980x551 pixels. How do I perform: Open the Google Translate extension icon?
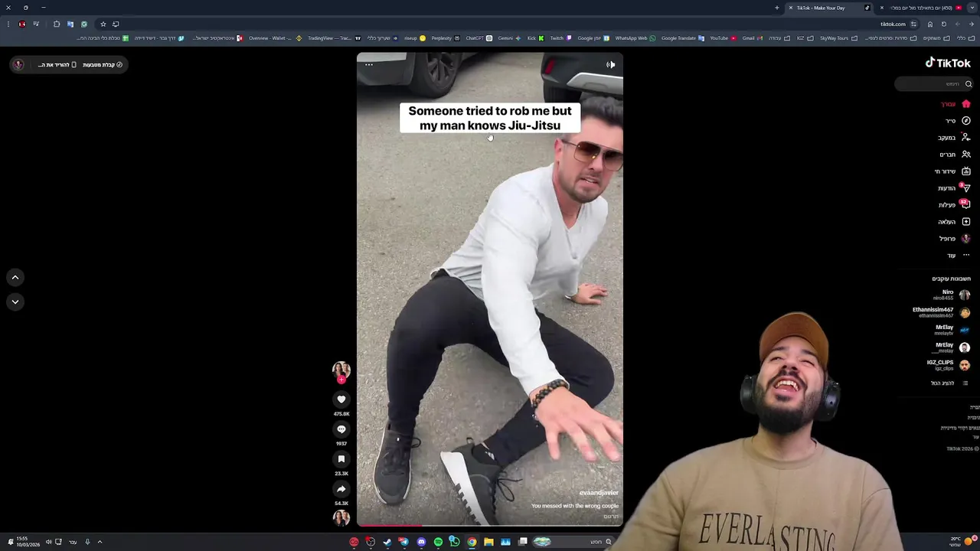70,24
